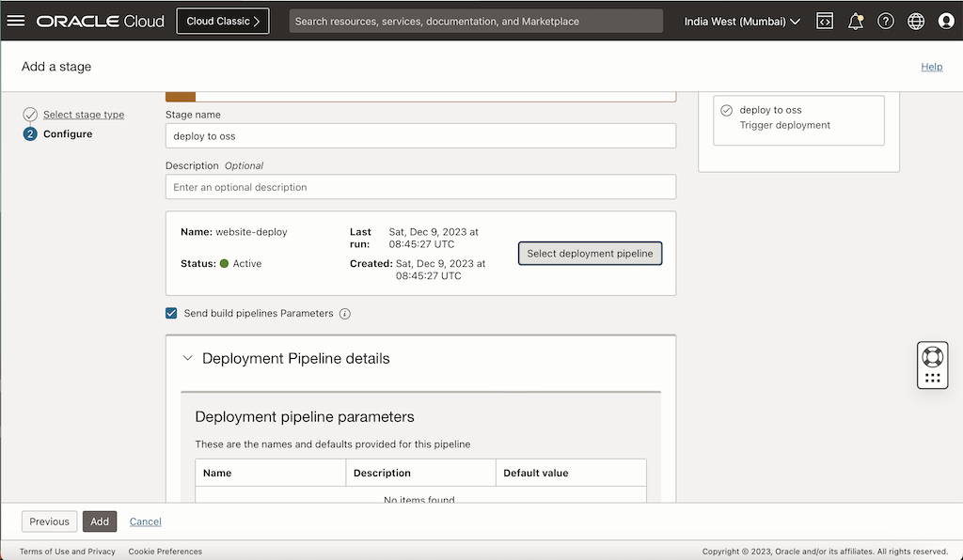Image resolution: width=963 pixels, height=560 pixels.
Task: Open the notifications bell
Action: (855, 22)
